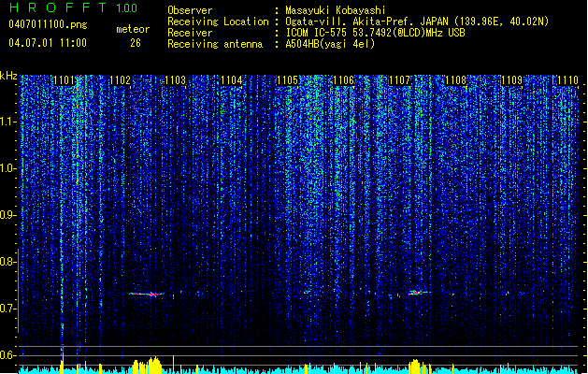Click the 1.0 kHz axis label
This screenshot has width=588, height=374.
(x=7, y=168)
